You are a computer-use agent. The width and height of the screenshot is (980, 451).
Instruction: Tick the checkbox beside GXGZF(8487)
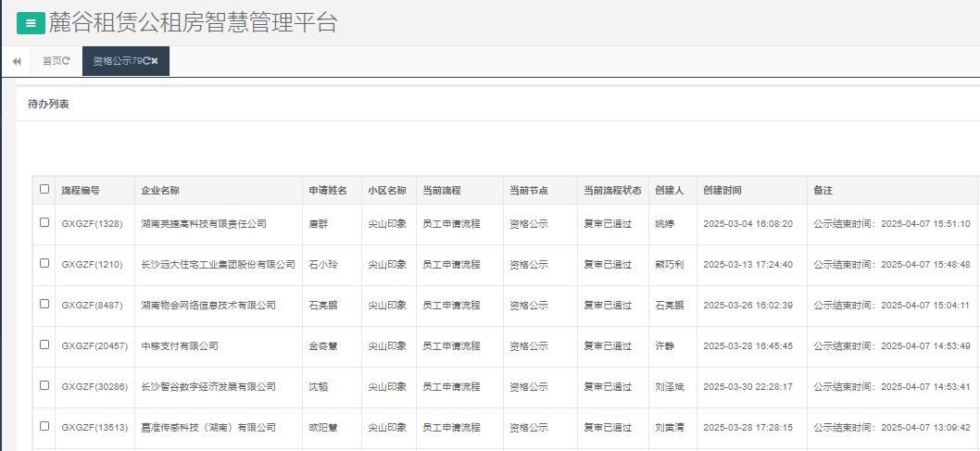[44, 304]
